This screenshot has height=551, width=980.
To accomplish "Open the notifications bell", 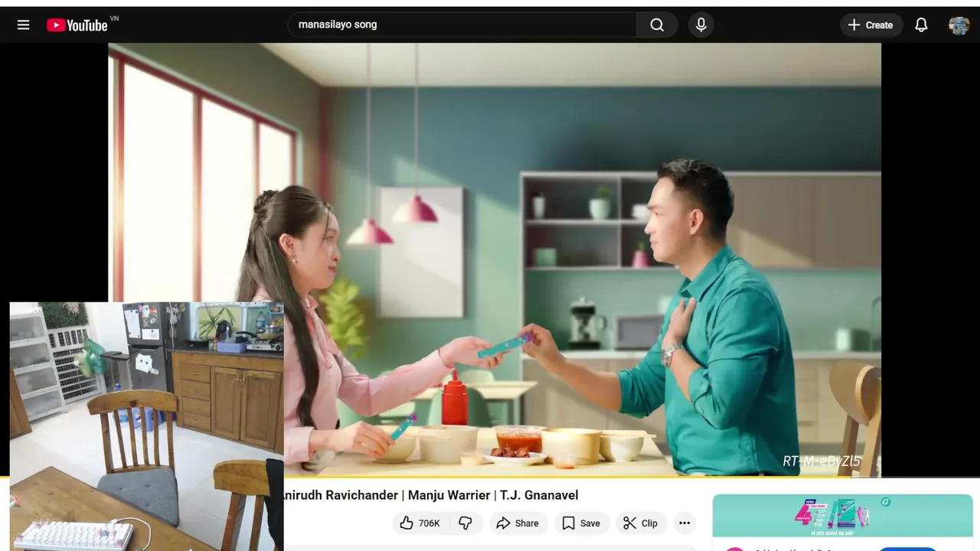I will (921, 25).
